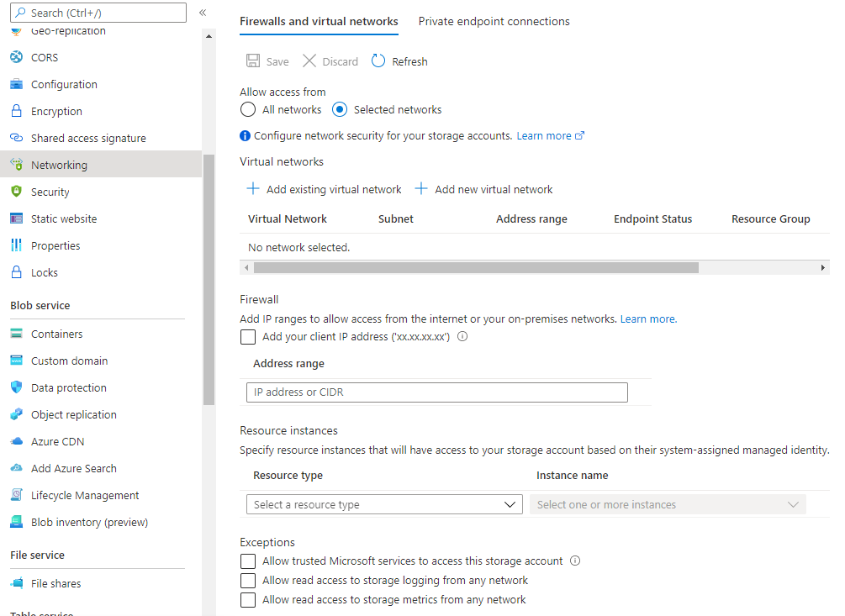Click the virtual networks table right scroll arrow
The width and height of the screenshot is (845, 616).
[823, 267]
